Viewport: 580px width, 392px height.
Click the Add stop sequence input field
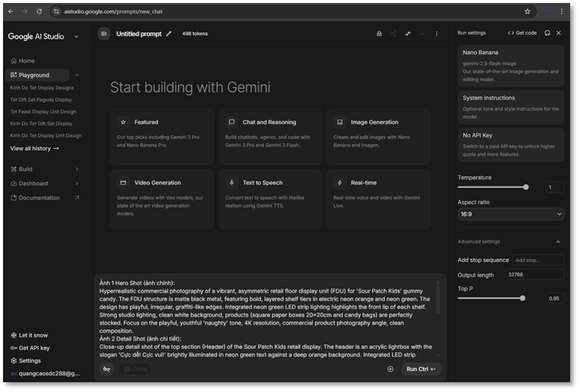pyautogui.click(x=537, y=260)
